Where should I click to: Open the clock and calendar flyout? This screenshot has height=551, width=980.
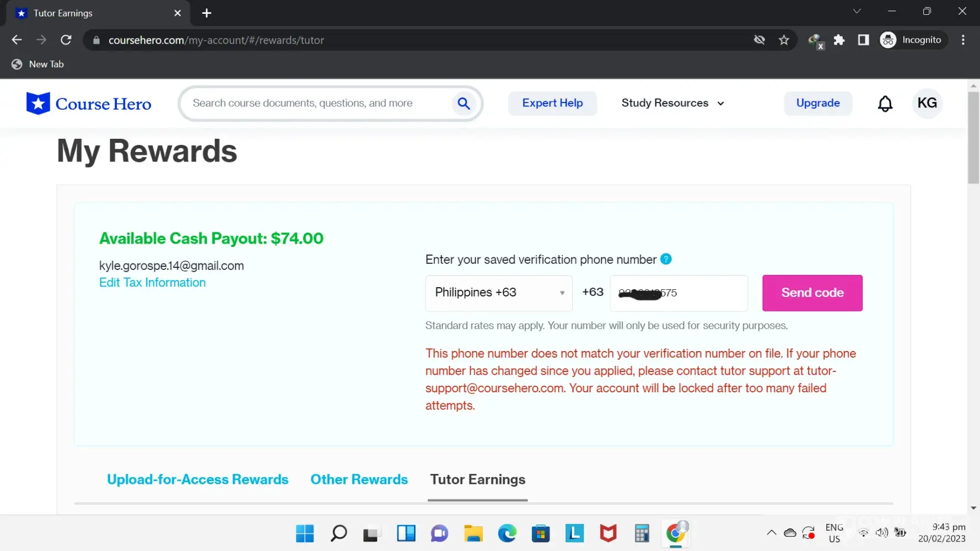[x=942, y=533]
